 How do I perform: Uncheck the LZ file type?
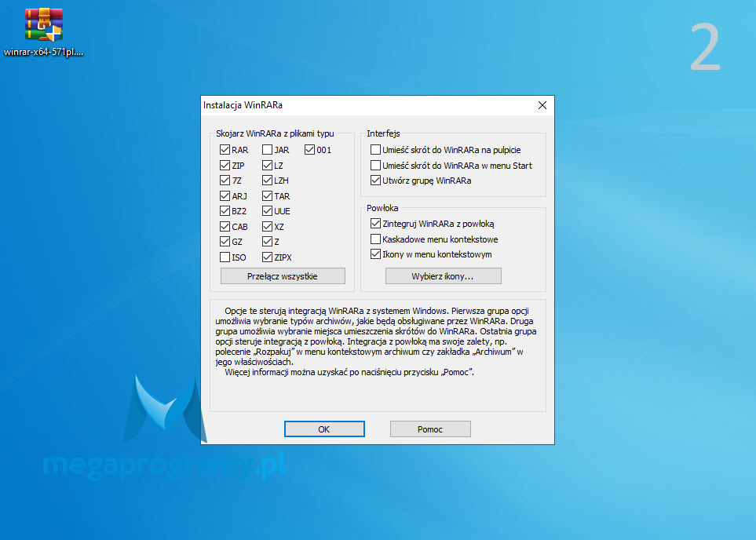click(x=267, y=166)
